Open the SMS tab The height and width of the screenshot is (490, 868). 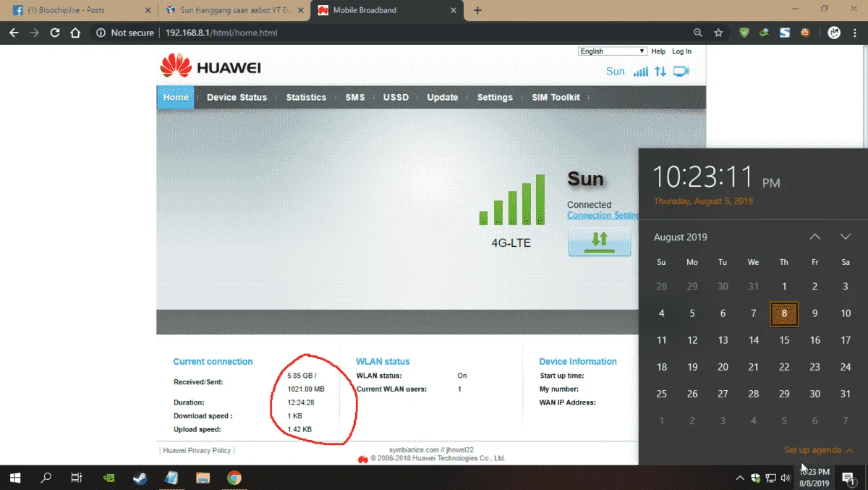pos(355,97)
